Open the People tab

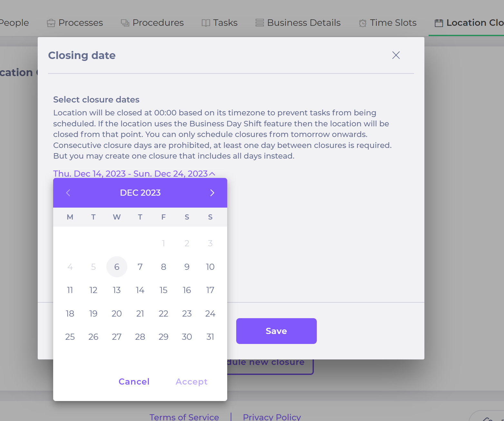point(14,23)
